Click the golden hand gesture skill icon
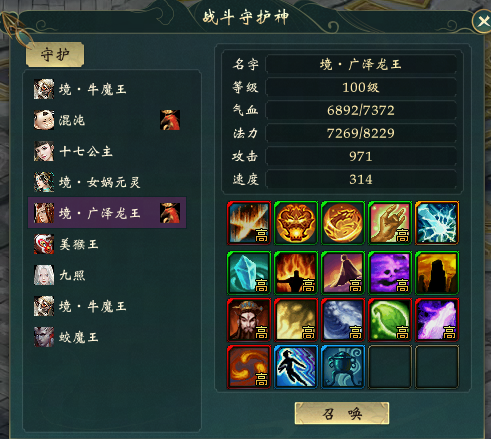 [x=390, y=223]
